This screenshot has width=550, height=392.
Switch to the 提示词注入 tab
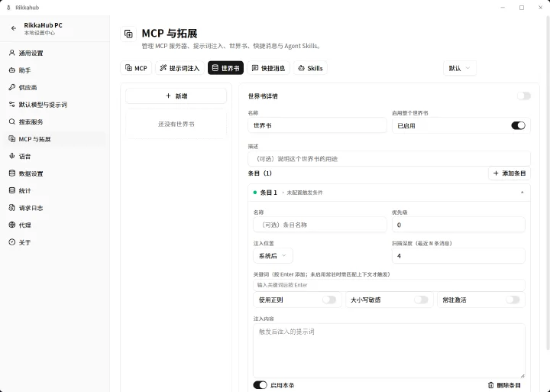(x=180, y=68)
